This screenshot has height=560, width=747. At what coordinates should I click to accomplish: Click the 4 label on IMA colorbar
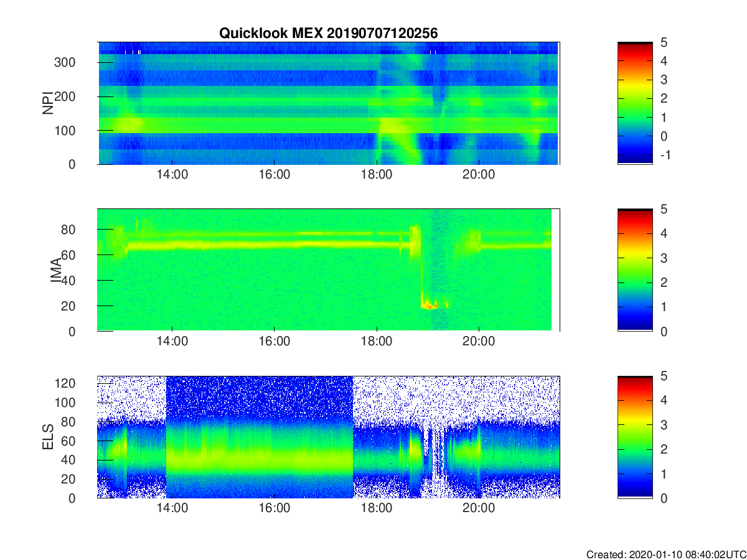(x=664, y=234)
